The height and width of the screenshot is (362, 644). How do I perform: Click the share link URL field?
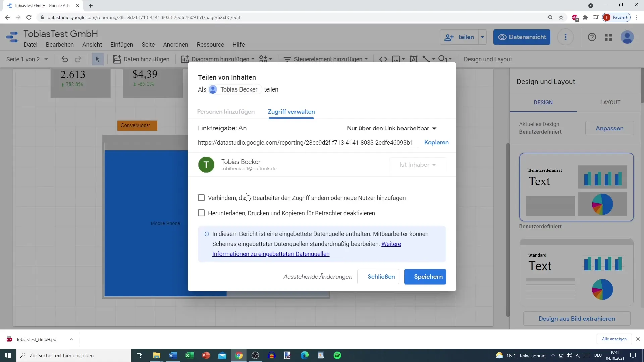point(308,143)
